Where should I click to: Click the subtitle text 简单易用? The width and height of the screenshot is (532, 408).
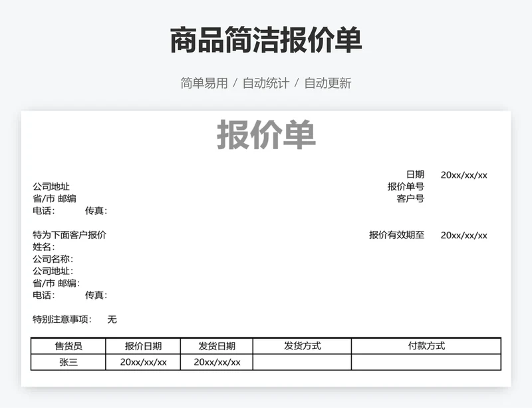click(204, 83)
